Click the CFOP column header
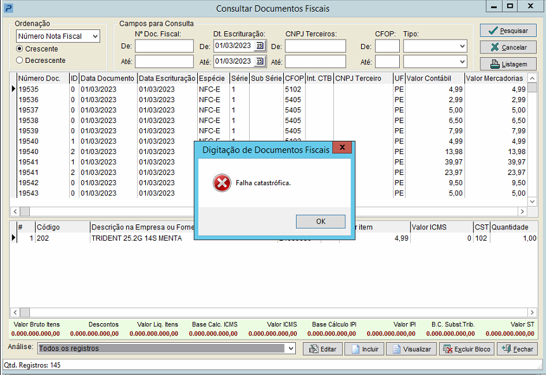 click(x=295, y=78)
